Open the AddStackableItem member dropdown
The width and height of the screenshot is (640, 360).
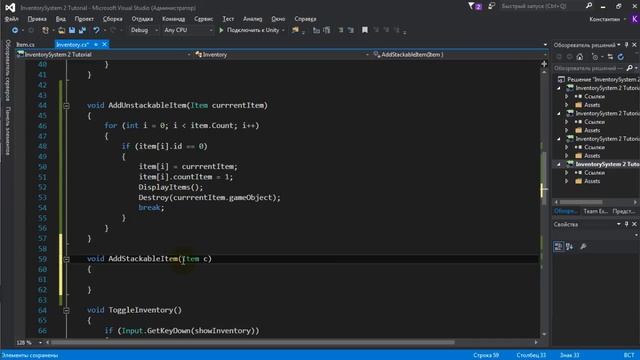click(x=545, y=55)
